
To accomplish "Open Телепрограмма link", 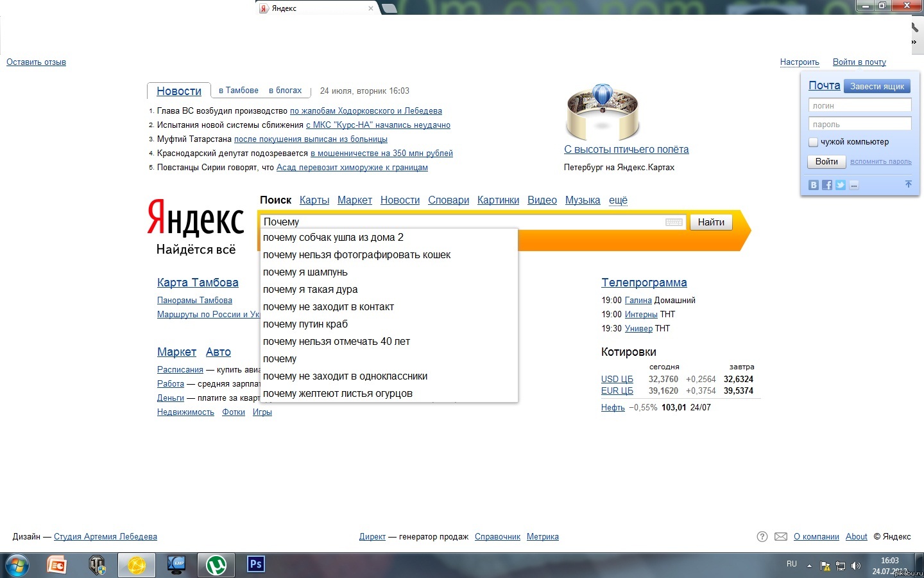I will pos(644,283).
